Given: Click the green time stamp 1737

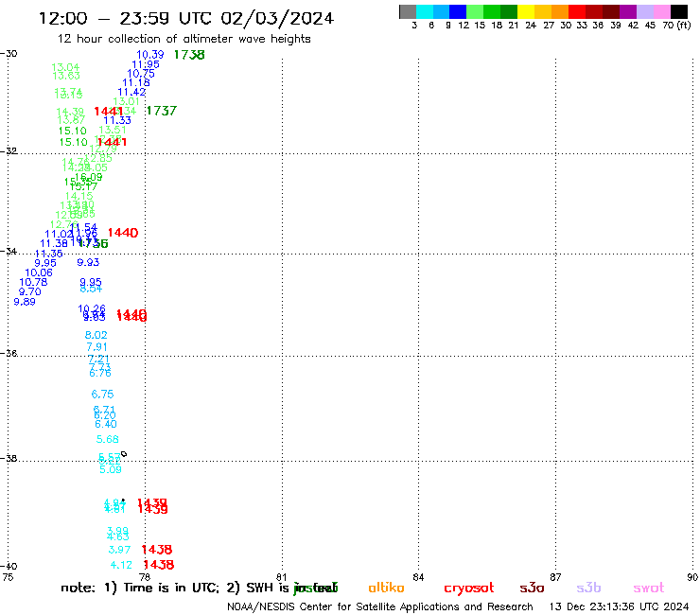Looking at the screenshot, I should (x=162, y=111).
